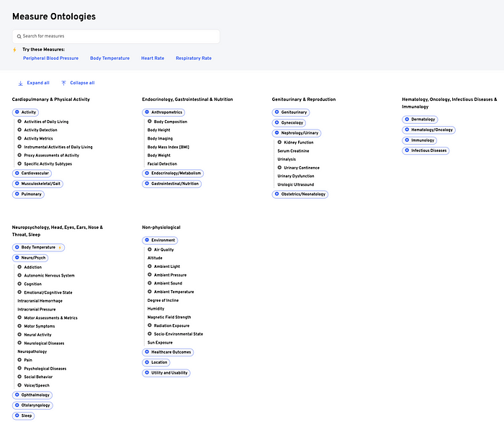504x427 pixels.
Task: Collapse the Nephrology/Urinary category
Action: 276,133
